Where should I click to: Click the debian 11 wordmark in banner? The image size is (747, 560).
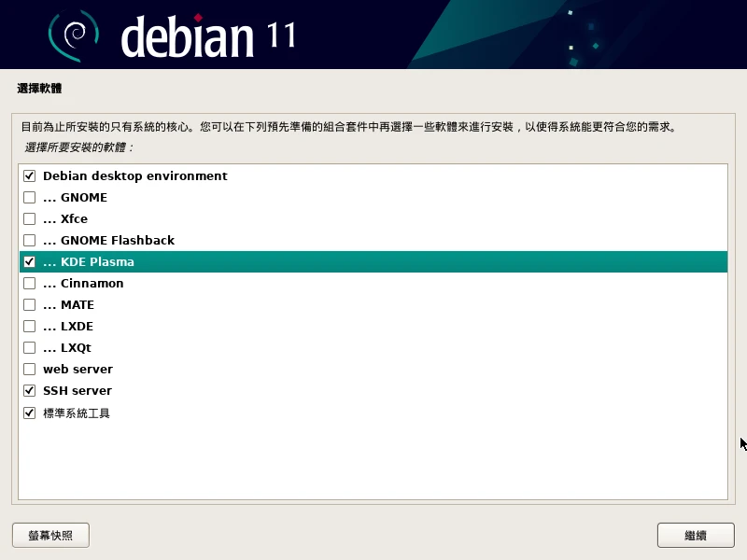click(x=208, y=35)
